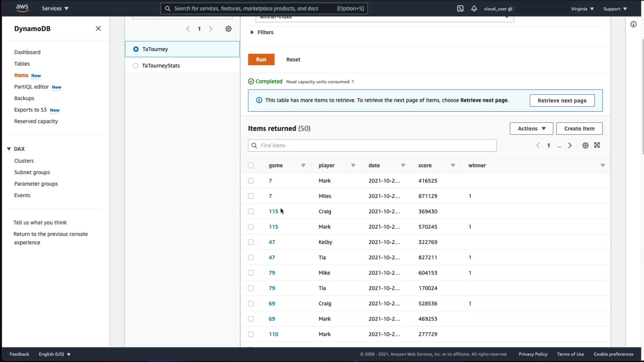Tick checkbox for Miles game 7 row

(x=251, y=196)
